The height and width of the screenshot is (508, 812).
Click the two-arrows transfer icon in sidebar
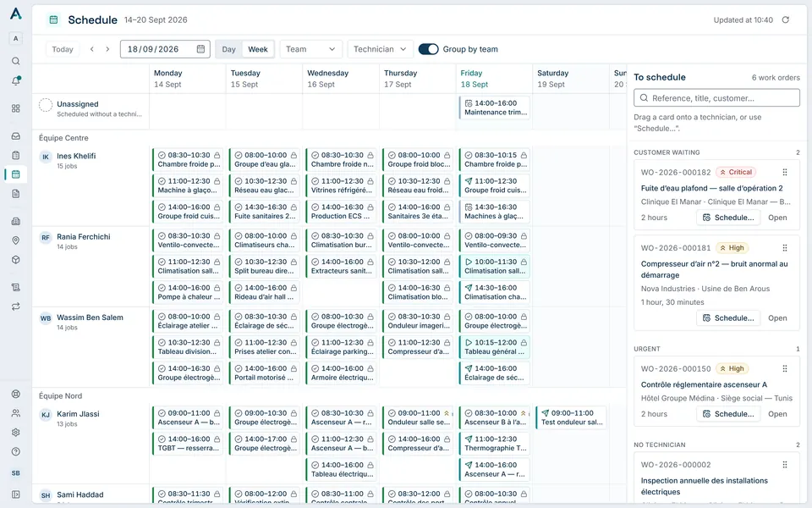click(x=16, y=306)
